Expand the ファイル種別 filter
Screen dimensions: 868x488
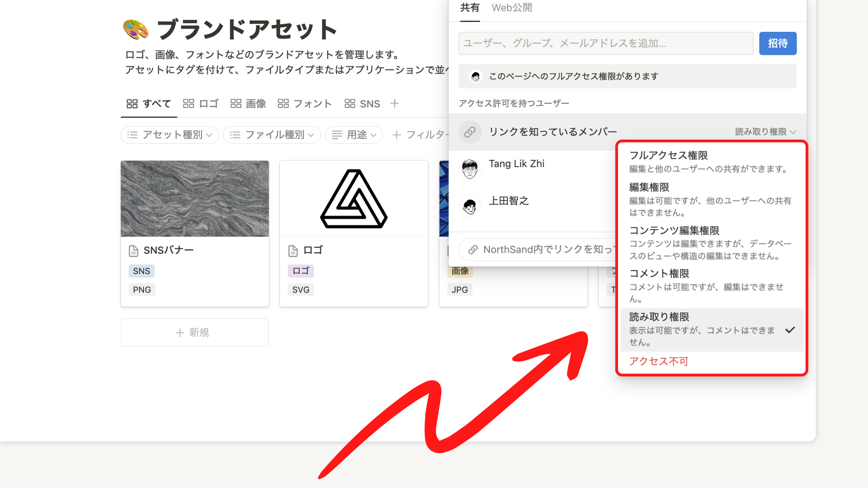272,135
